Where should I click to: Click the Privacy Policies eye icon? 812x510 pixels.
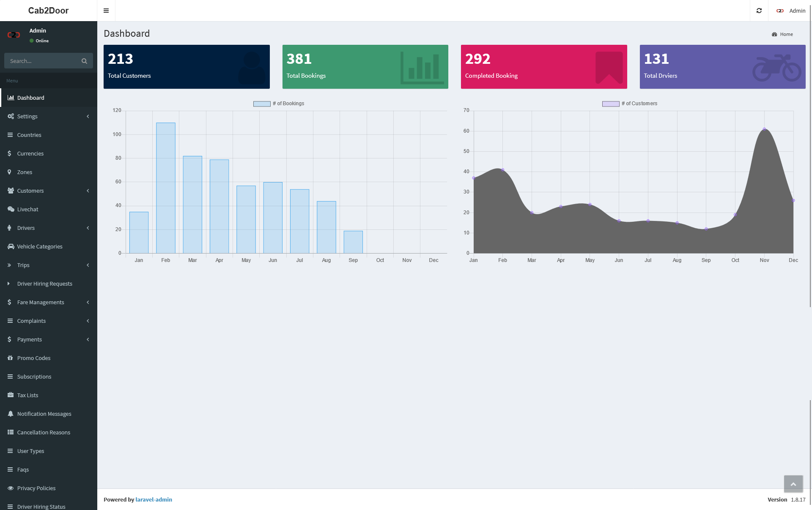pos(11,488)
